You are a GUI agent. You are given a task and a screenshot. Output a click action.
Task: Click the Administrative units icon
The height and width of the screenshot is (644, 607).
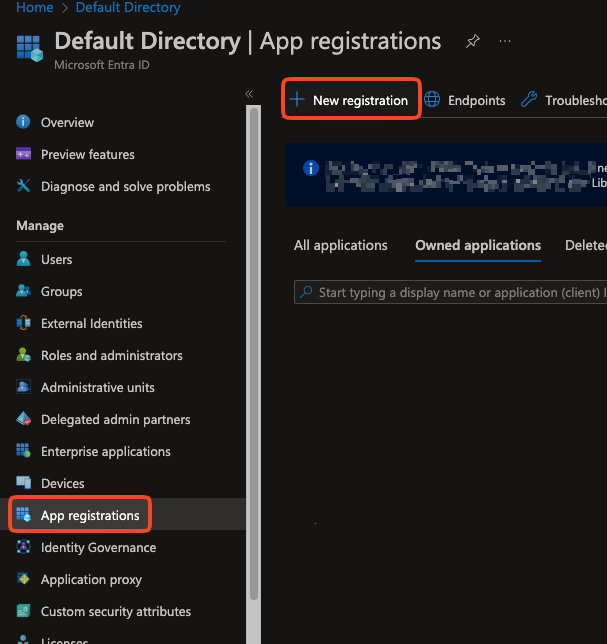click(23, 387)
